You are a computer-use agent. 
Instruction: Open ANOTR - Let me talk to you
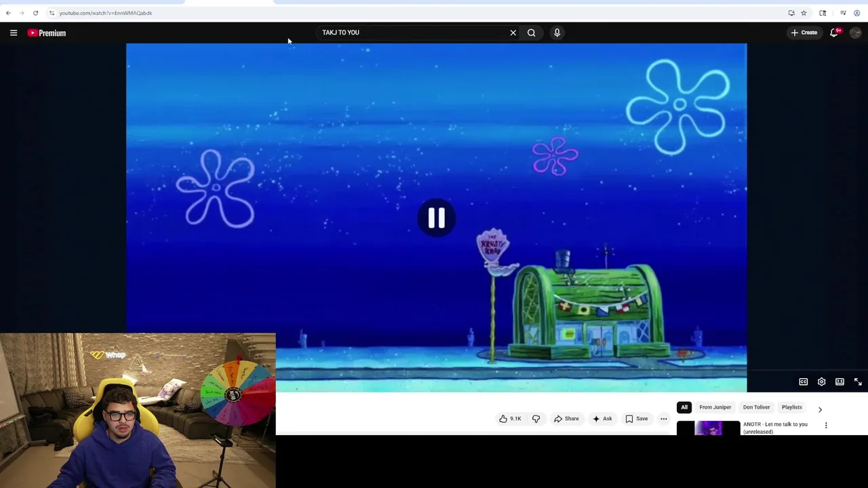(776, 428)
